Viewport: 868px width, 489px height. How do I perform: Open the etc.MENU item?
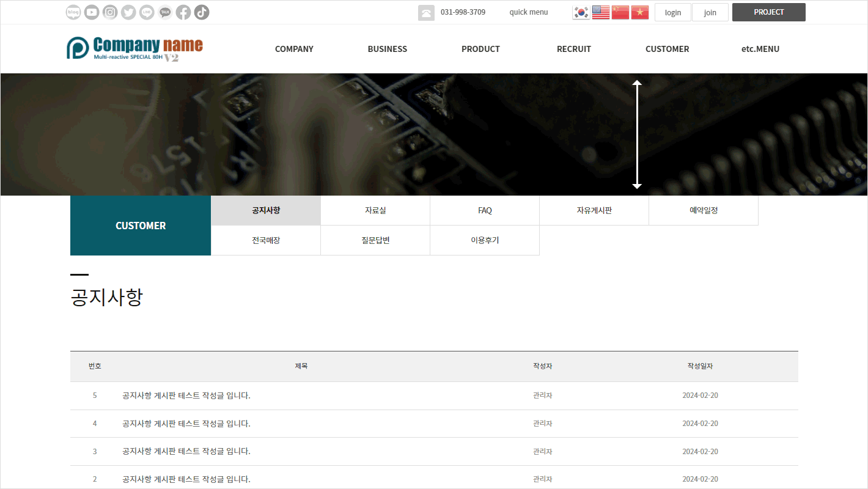(760, 49)
